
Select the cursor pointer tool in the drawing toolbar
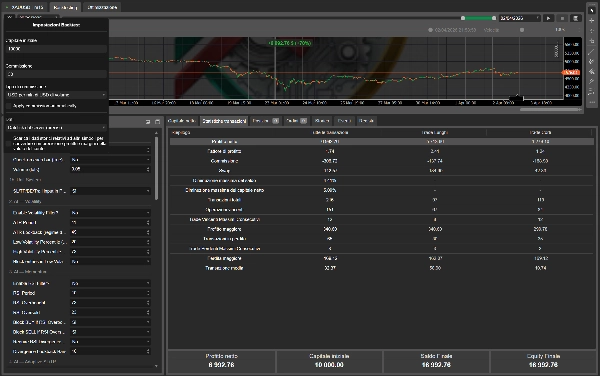(x=592, y=10)
